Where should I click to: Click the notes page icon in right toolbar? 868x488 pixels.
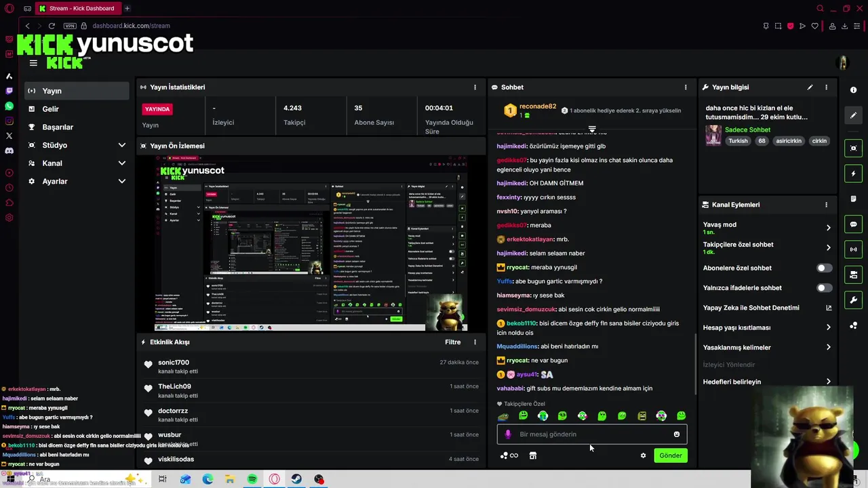853,199
